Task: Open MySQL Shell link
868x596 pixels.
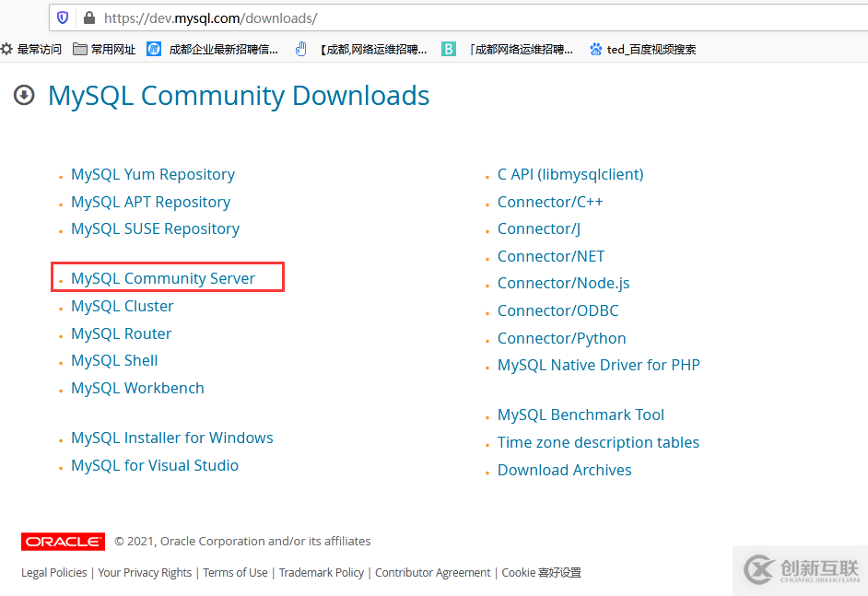Action: 114,360
